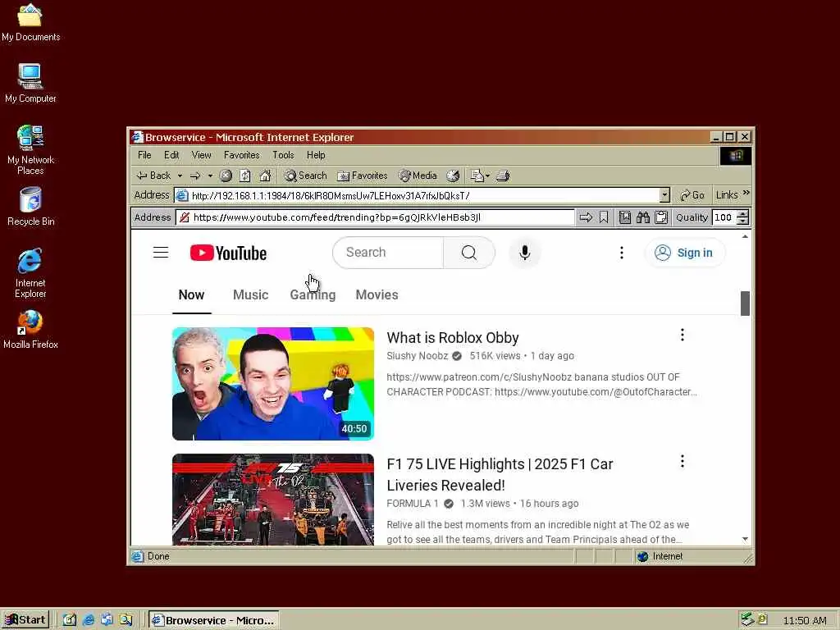Screen dimensions: 840x630
Task: Click the Quality stepper arrows
Action: tap(743, 217)
